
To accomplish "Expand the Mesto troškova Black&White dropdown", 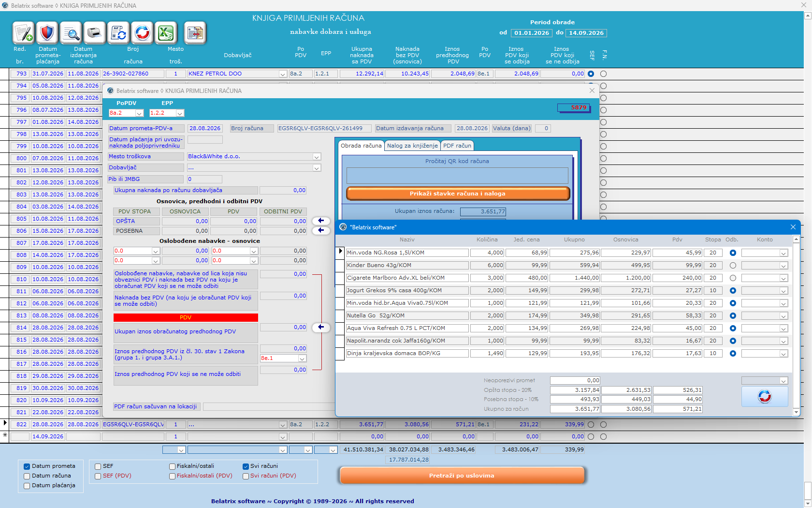I will coord(317,157).
